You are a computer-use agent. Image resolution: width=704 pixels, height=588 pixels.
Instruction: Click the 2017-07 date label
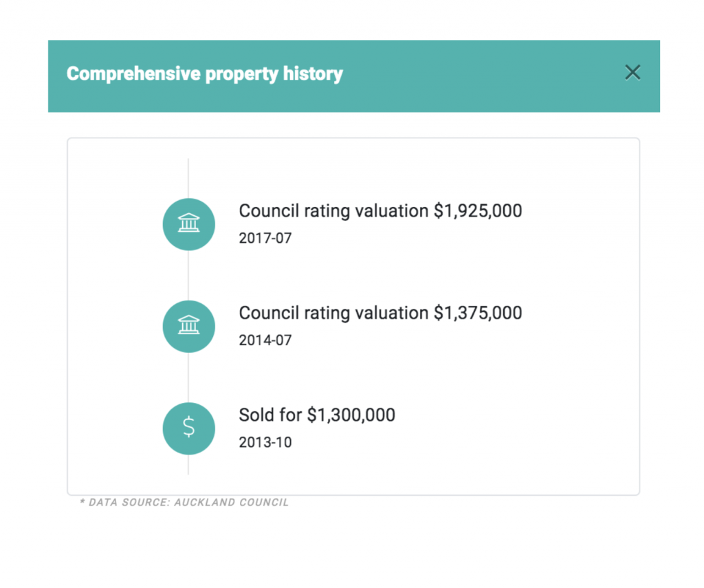265,238
